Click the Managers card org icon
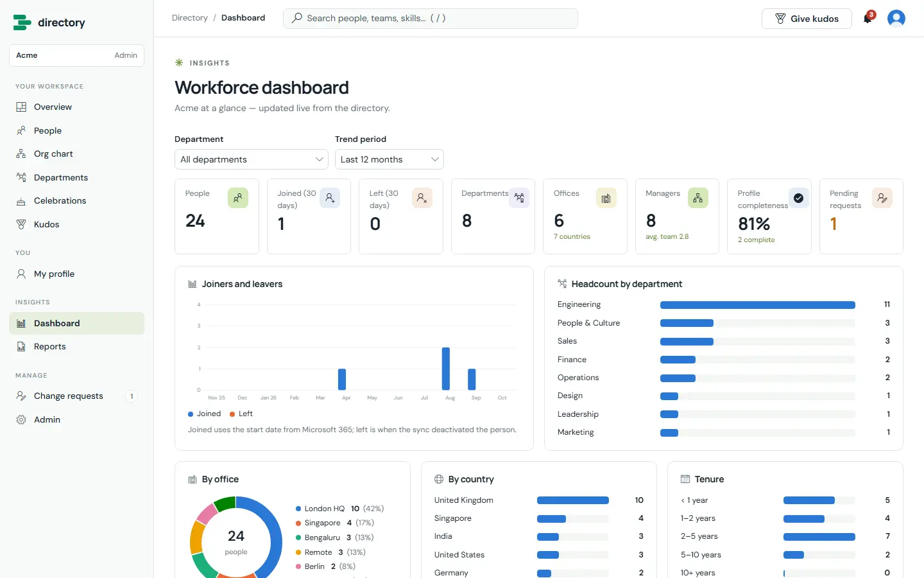The image size is (924, 578). coord(698,198)
